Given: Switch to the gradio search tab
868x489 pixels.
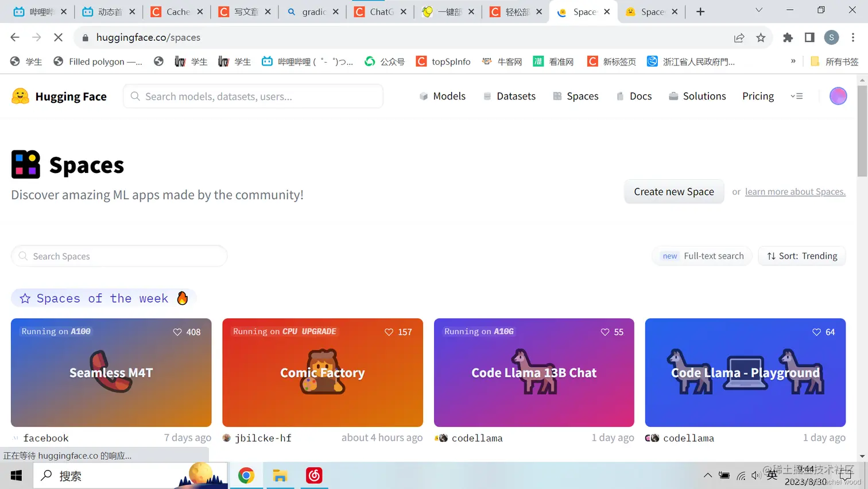Looking at the screenshot, I should (x=313, y=11).
